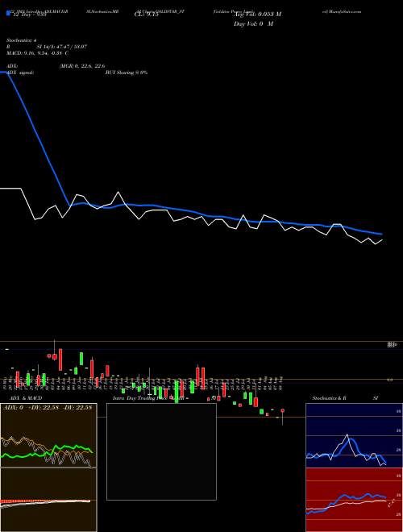
Task: Click the red-background RSI chart panel
Action: point(354,500)
